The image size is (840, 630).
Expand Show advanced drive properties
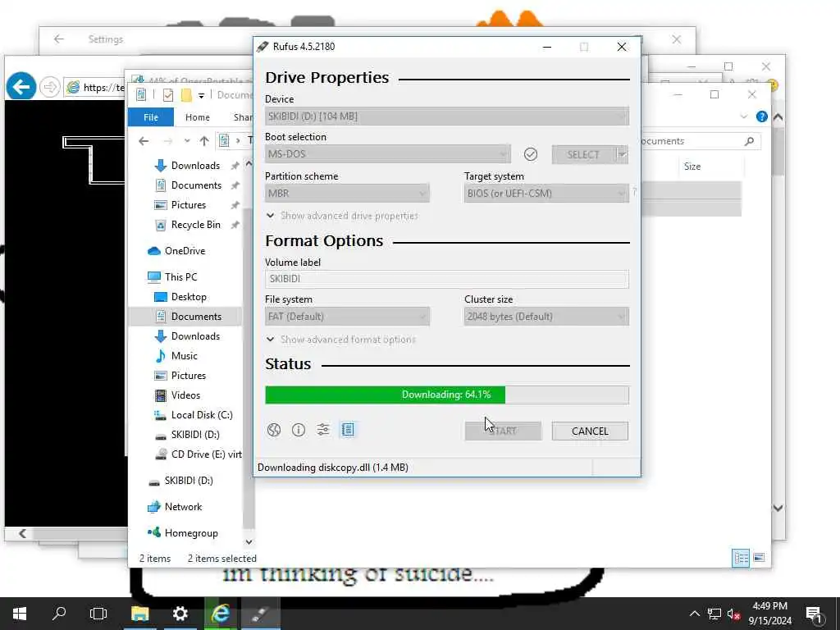click(x=342, y=216)
